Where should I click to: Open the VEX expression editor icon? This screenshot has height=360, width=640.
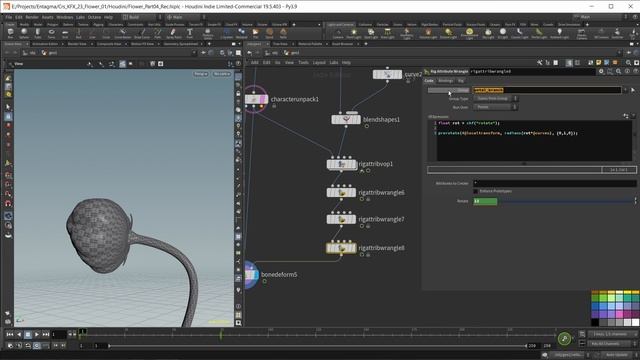click(626, 116)
